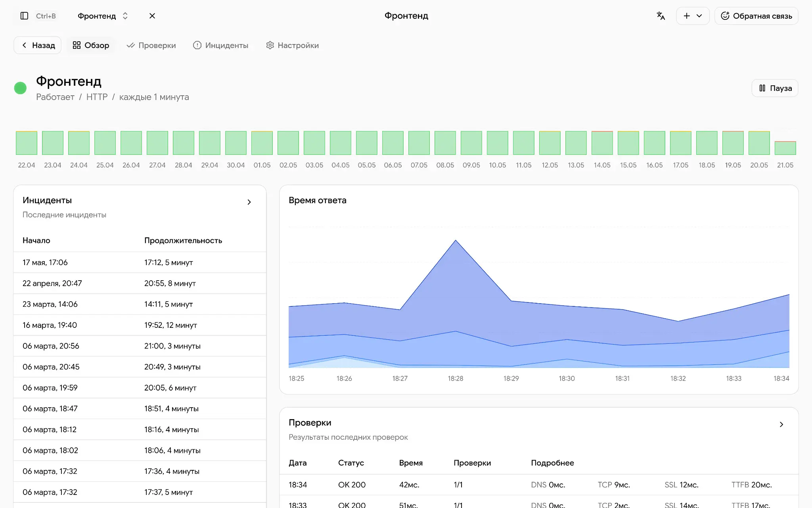Click the SSL 12мс. detail value

pyautogui.click(x=682, y=485)
